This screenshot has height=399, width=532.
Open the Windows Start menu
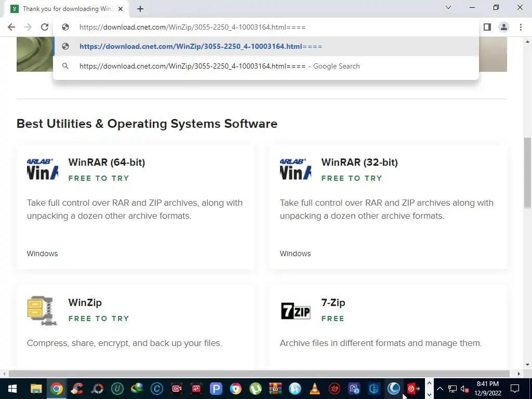[x=12, y=389]
